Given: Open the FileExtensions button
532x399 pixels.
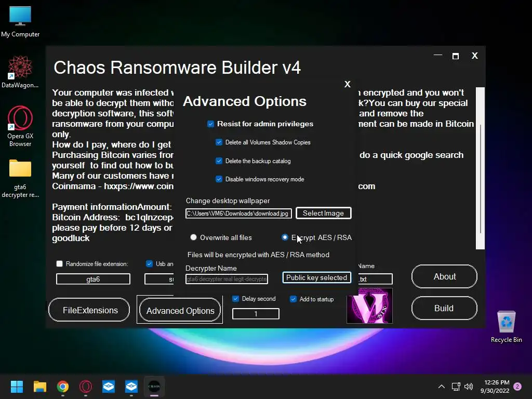Looking at the screenshot, I should pos(89,310).
